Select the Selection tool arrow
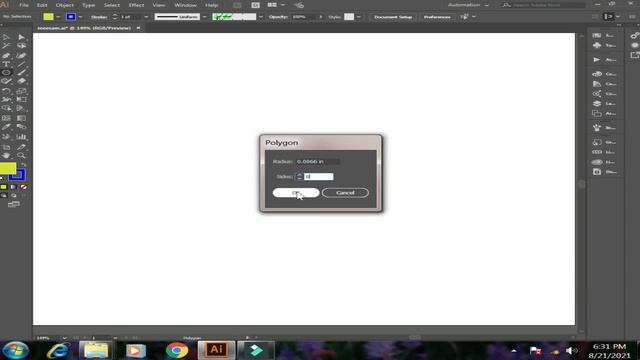 [6, 37]
